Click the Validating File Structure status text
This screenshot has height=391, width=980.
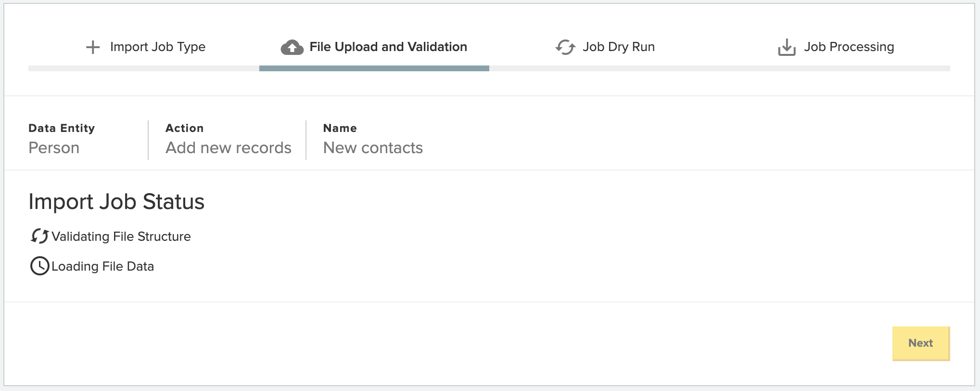121,236
